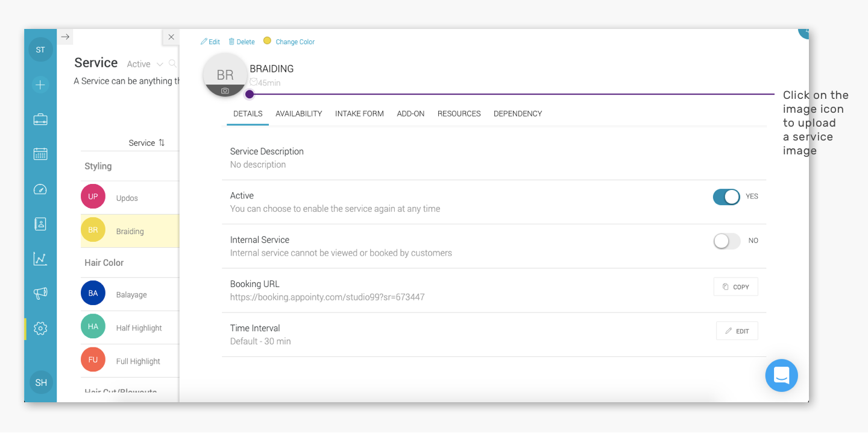Screen dimensions: 868x433
Task: Open the contacts book icon in sidebar
Action: point(40,224)
